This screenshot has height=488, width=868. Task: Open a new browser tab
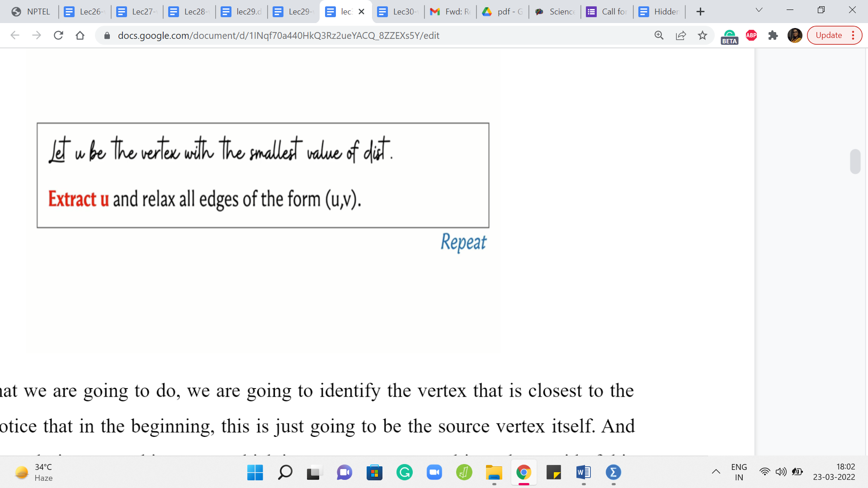click(700, 12)
